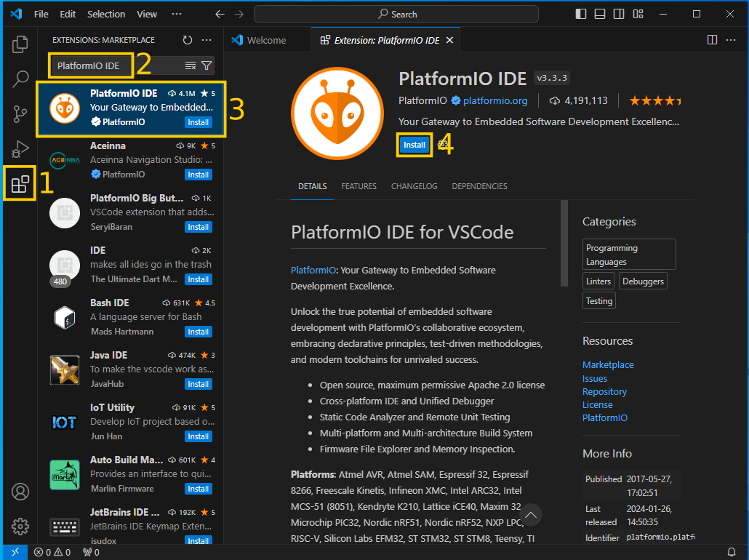Select the Linters category tag

click(x=598, y=281)
